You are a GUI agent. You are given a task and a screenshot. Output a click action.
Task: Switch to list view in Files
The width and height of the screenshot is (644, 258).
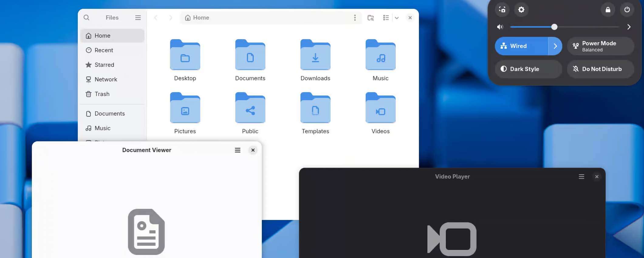click(386, 18)
